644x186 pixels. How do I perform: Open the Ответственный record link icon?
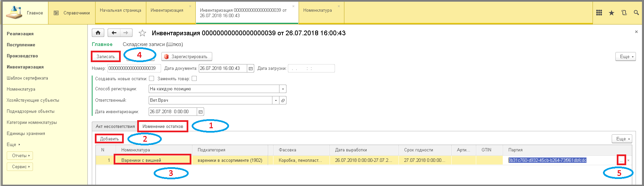(x=283, y=100)
